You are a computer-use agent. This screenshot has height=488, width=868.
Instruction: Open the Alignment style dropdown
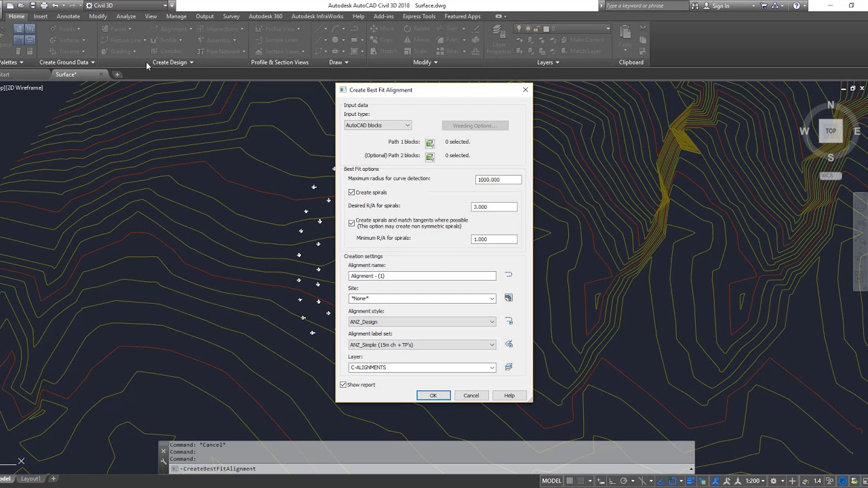tap(422, 322)
